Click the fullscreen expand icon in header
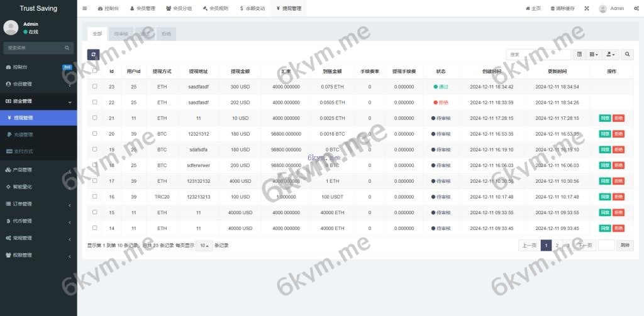Viewport: 644px width, 316px height. pyautogui.click(x=587, y=8)
